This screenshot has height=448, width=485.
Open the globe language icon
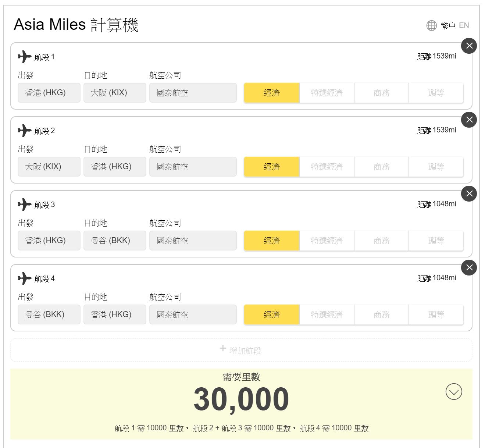(x=431, y=25)
